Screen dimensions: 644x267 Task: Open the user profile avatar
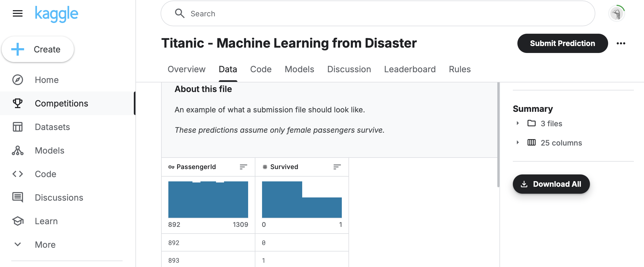617,13
